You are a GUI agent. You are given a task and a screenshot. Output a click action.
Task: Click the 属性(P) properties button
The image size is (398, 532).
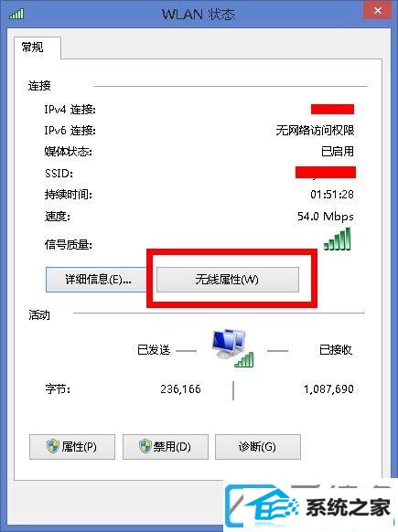(x=72, y=447)
